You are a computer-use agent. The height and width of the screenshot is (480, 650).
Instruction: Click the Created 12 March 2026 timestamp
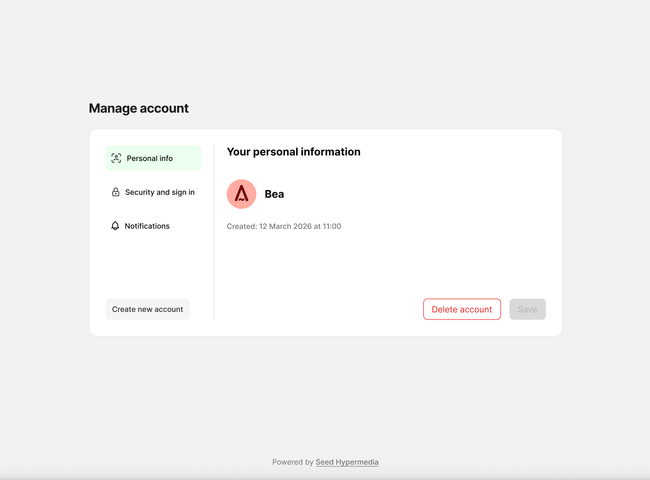[x=284, y=227]
